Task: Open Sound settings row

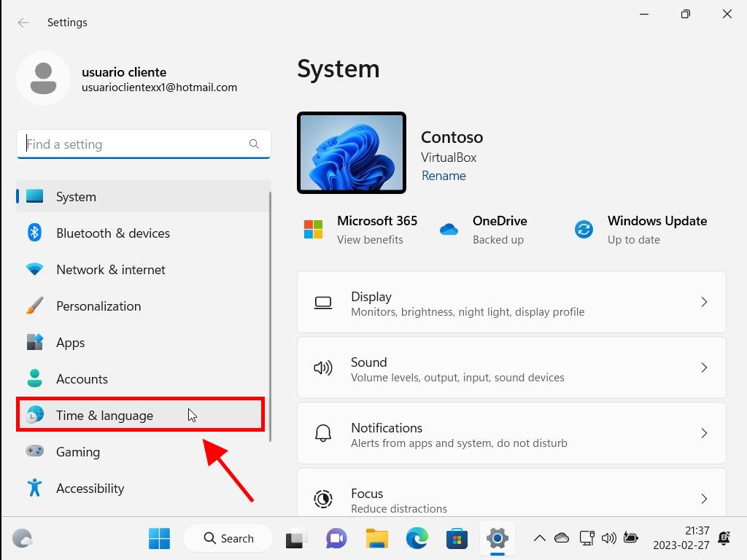Action: click(x=511, y=368)
